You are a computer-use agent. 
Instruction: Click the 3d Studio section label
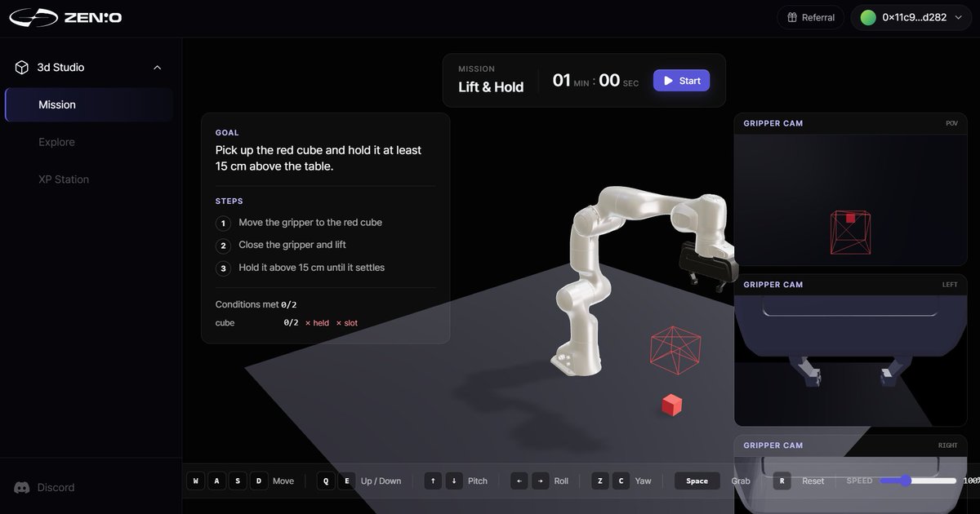(x=60, y=68)
